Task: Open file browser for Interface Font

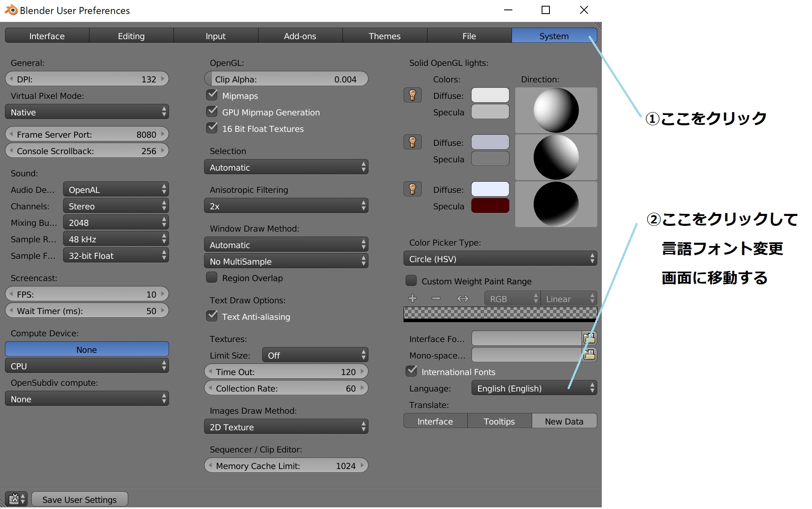Action: coord(589,338)
